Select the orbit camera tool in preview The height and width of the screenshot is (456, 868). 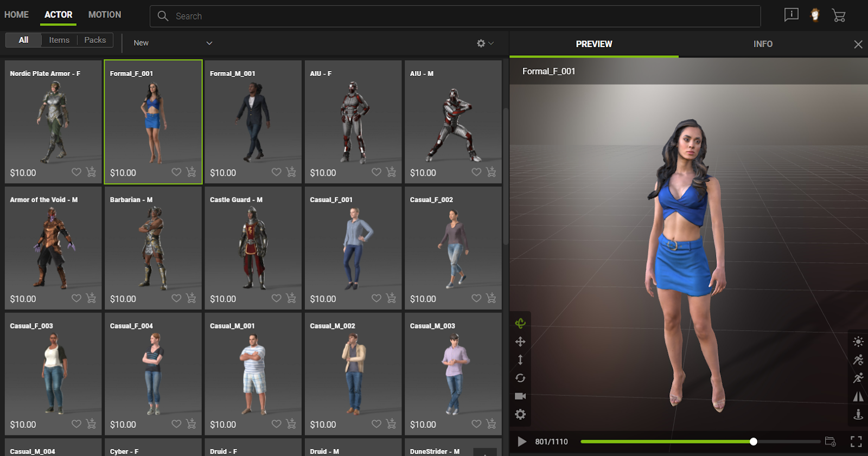coord(520,323)
